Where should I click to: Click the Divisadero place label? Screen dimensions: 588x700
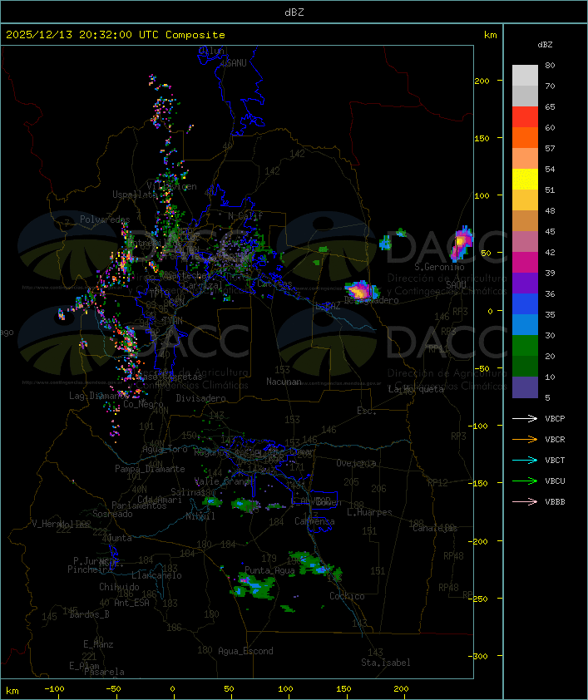click(x=200, y=397)
